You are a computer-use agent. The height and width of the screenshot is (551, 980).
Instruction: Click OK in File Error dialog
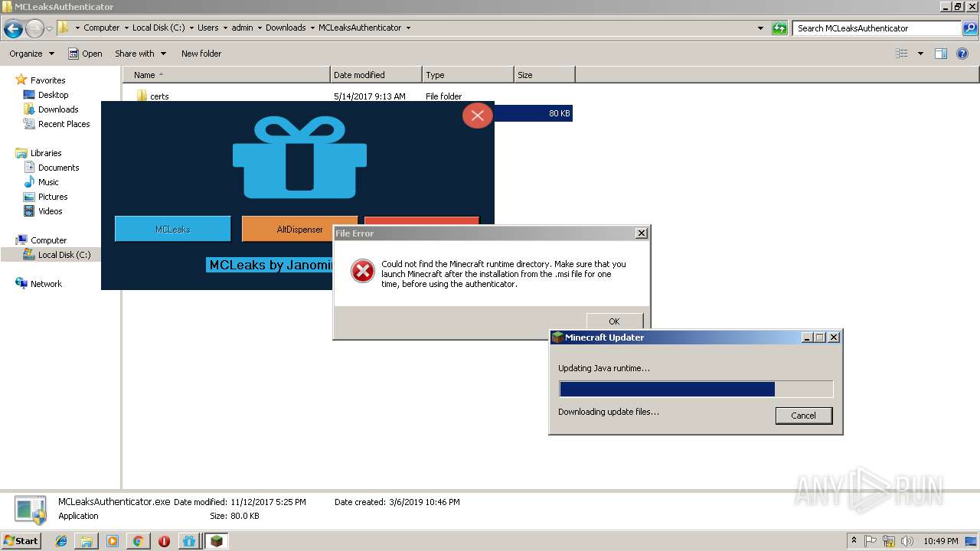[614, 321]
